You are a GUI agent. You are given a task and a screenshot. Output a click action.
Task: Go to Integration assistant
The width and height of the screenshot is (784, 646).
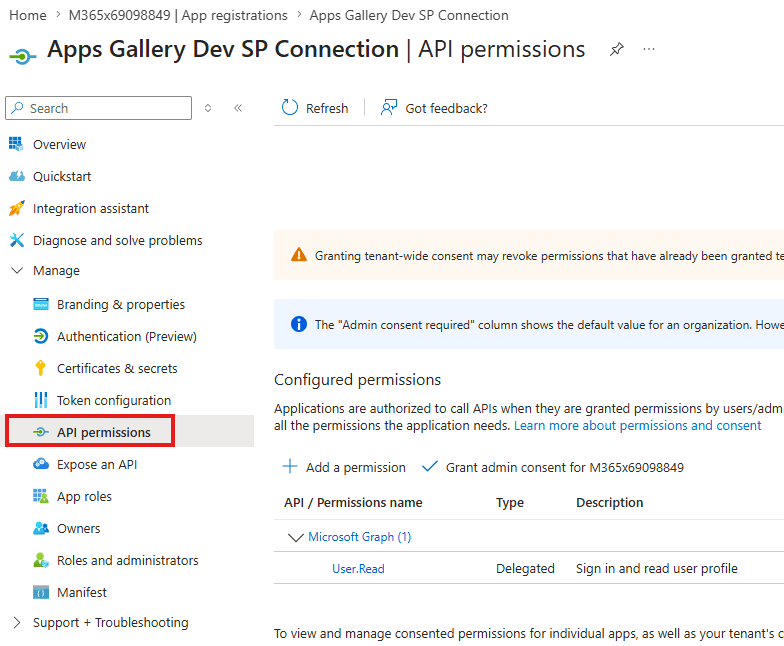90,208
